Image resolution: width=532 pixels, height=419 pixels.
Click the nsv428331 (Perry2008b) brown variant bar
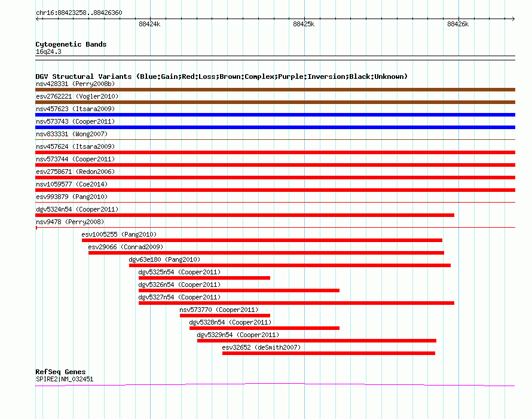point(275,90)
